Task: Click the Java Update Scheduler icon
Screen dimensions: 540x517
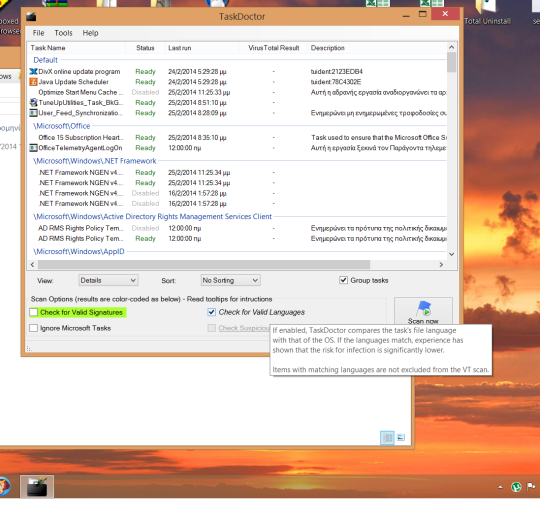Action: 33,82
